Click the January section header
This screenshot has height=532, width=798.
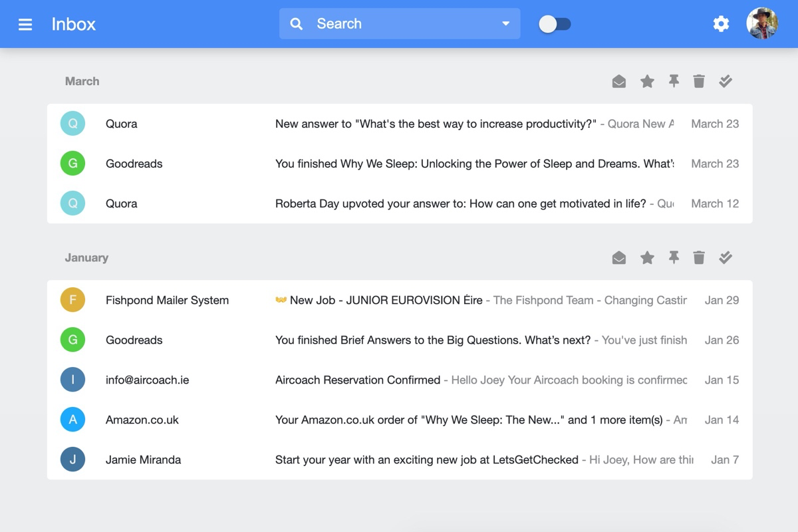pos(86,257)
